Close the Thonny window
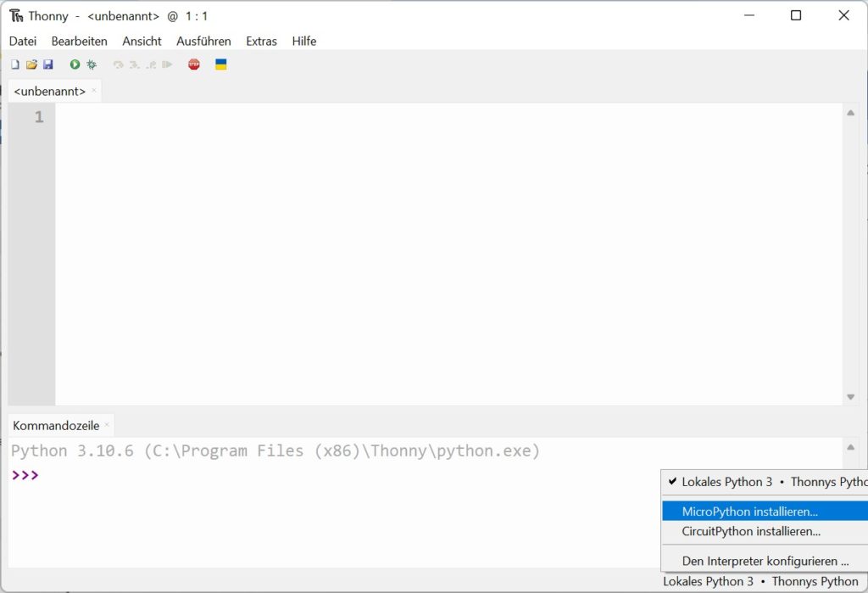This screenshot has height=593, width=868. (x=843, y=15)
